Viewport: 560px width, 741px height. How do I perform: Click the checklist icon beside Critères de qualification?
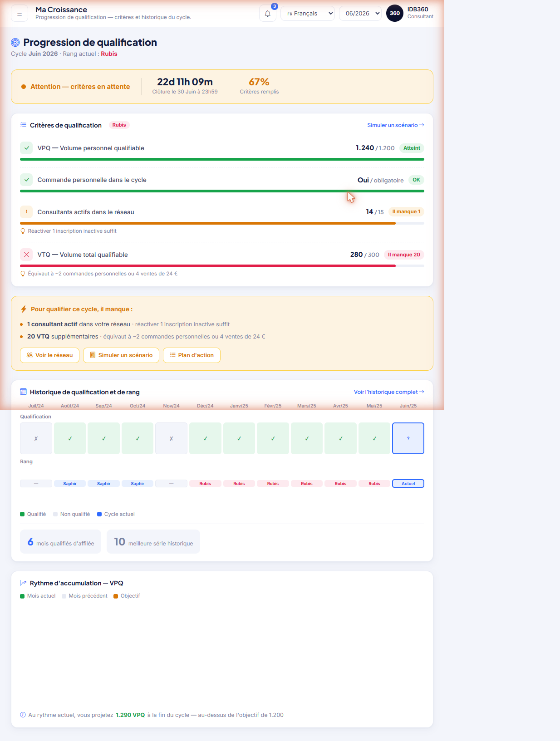pyautogui.click(x=23, y=125)
